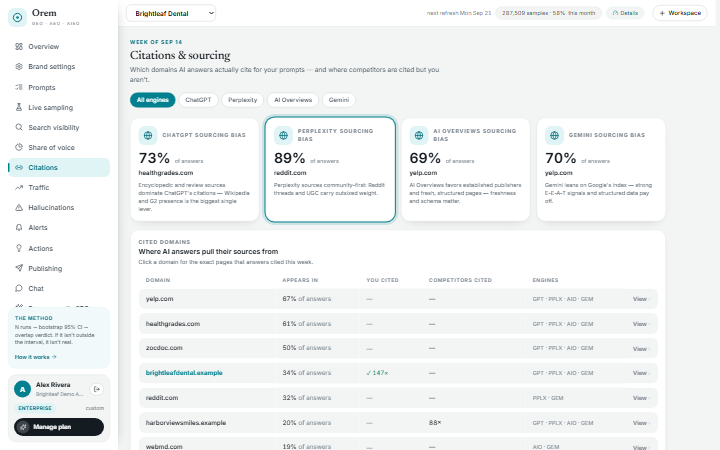Image resolution: width=720 pixels, height=450 pixels.
Task: Open Overview from the sidebar
Action: point(59,46)
